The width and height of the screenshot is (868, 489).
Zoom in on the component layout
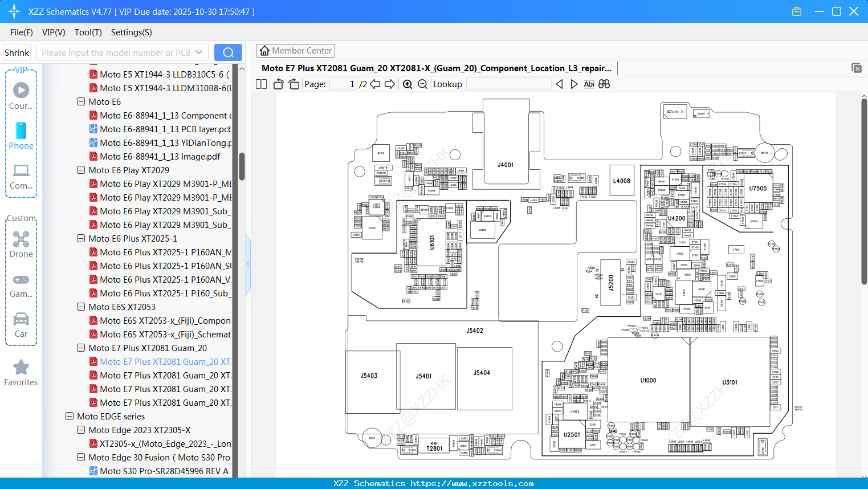407,84
